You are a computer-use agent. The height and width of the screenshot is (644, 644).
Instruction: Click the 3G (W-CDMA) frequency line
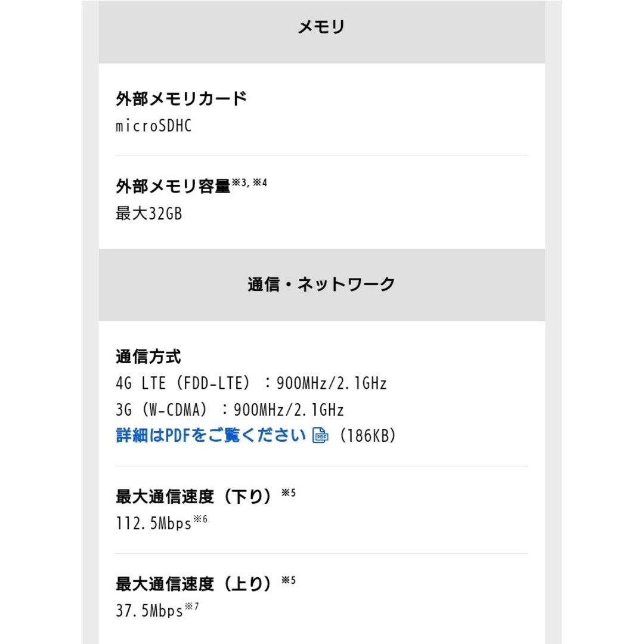(230, 410)
